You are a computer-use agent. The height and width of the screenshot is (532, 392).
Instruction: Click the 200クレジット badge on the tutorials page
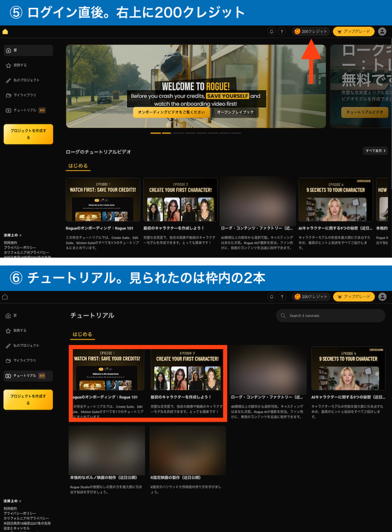point(311,297)
